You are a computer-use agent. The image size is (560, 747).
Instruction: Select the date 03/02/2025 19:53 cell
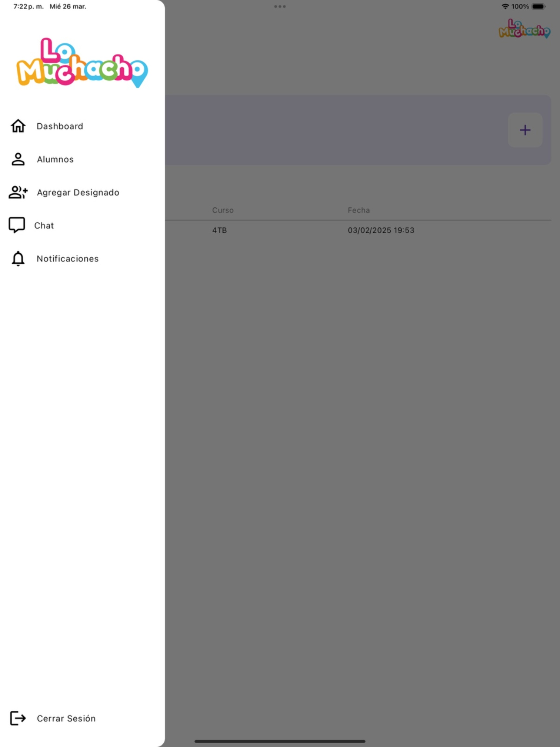(381, 230)
